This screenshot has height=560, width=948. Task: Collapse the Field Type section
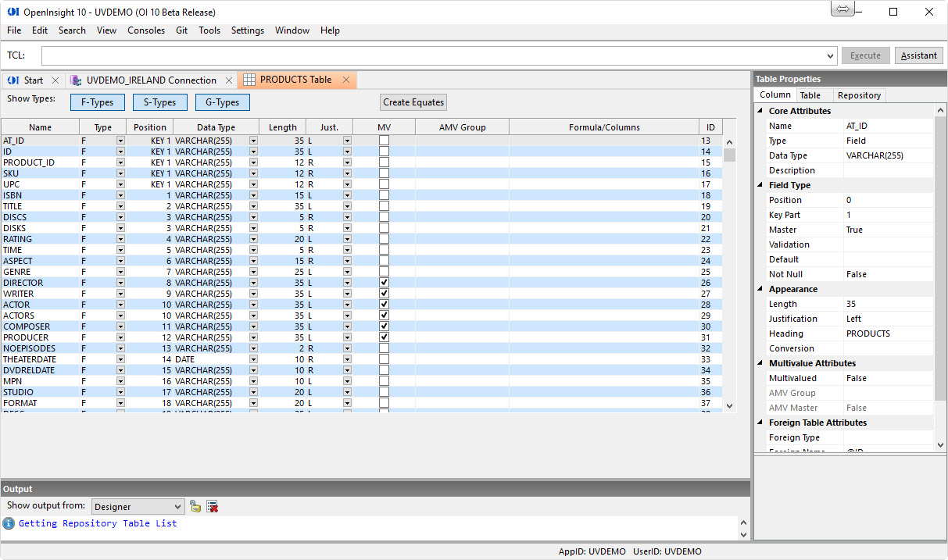760,185
